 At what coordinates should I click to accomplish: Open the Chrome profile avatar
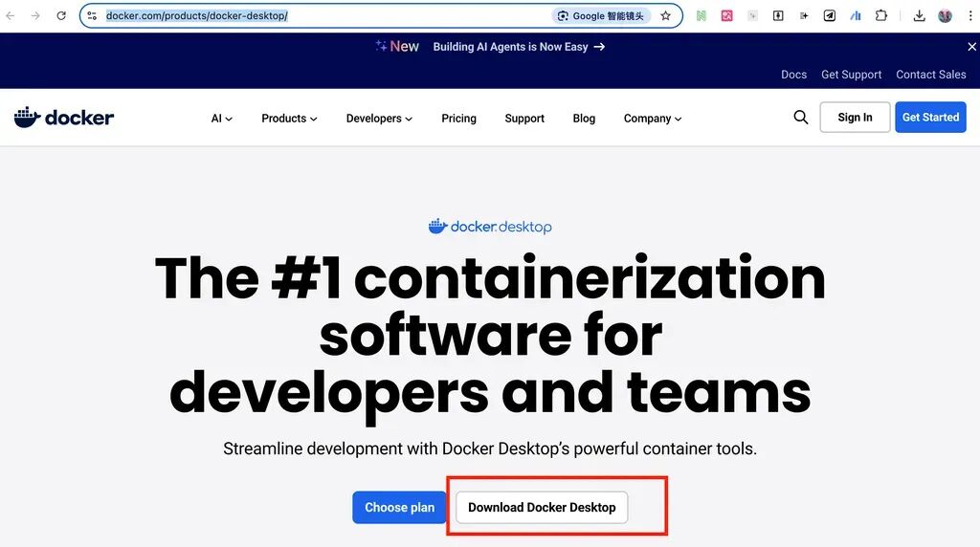click(945, 15)
